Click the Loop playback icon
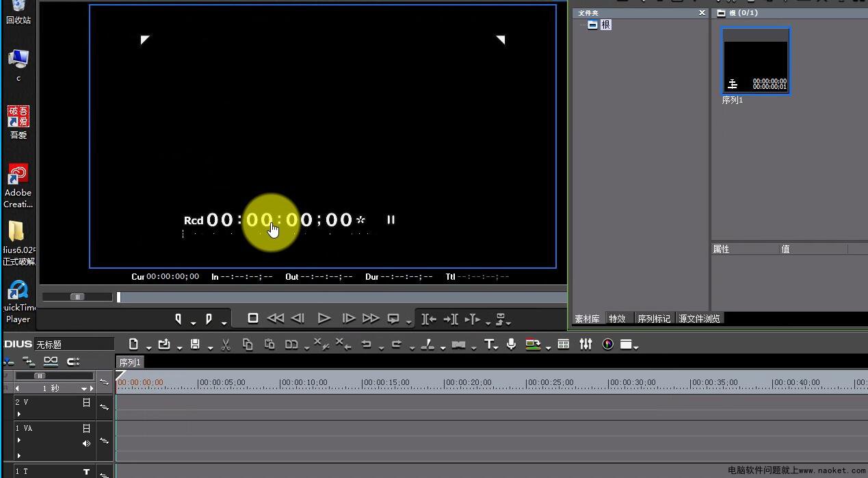The height and width of the screenshot is (478, 868). (393, 318)
